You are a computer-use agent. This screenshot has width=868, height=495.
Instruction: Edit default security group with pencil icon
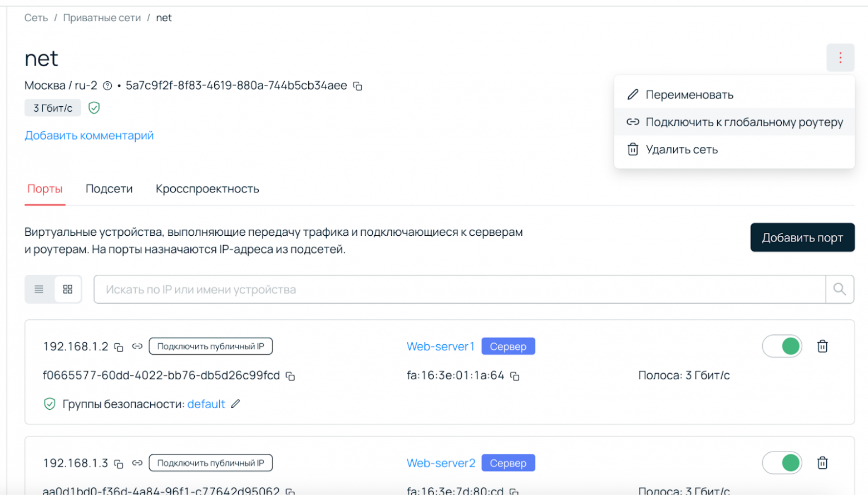[x=236, y=404]
